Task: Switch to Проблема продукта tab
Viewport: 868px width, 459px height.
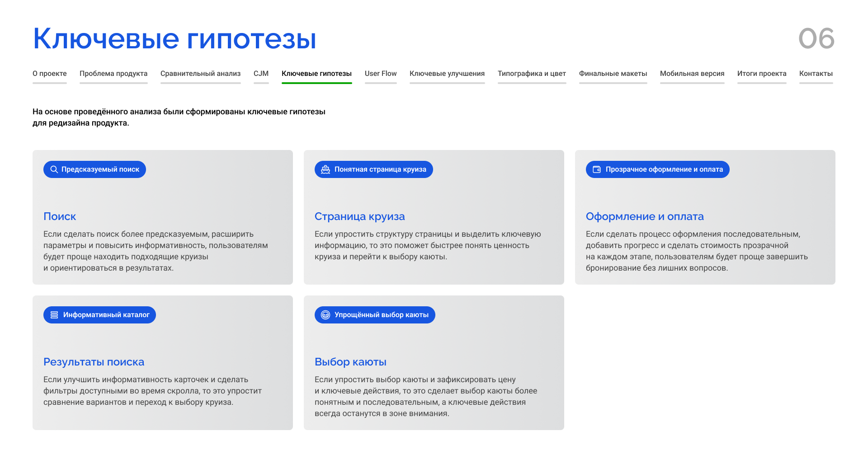Action: coord(113,74)
